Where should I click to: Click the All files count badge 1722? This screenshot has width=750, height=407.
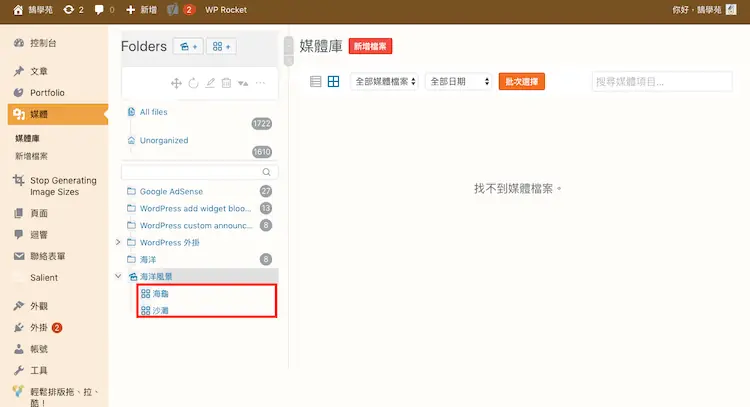[x=262, y=124]
